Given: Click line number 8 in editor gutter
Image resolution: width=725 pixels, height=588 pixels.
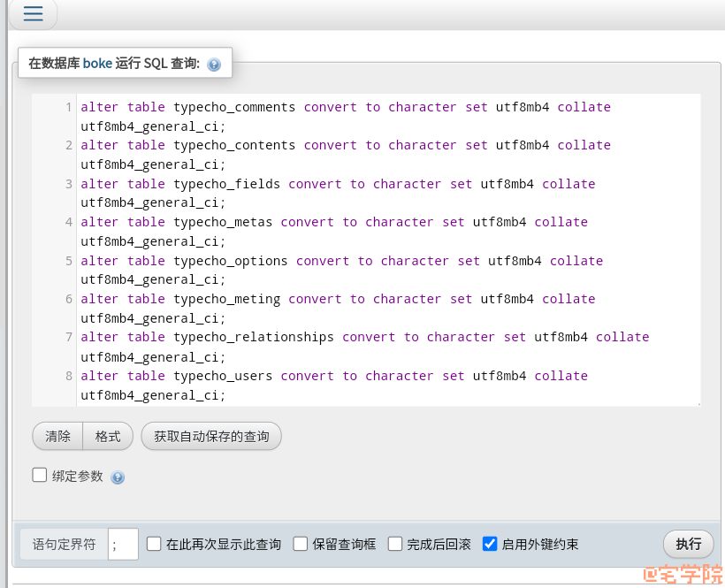Looking at the screenshot, I should pos(68,376).
